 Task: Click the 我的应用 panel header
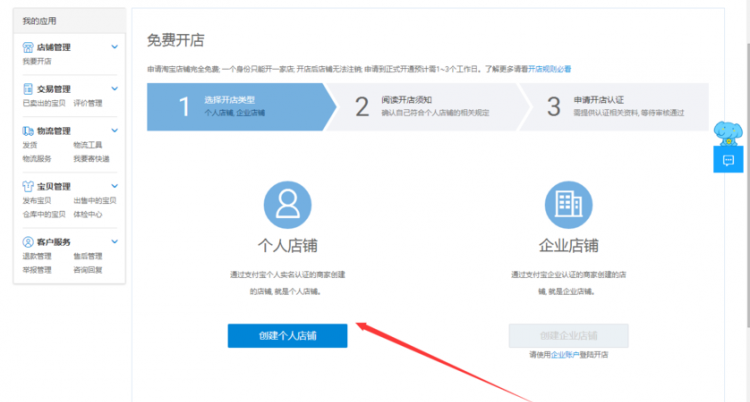[x=69, y=21]
